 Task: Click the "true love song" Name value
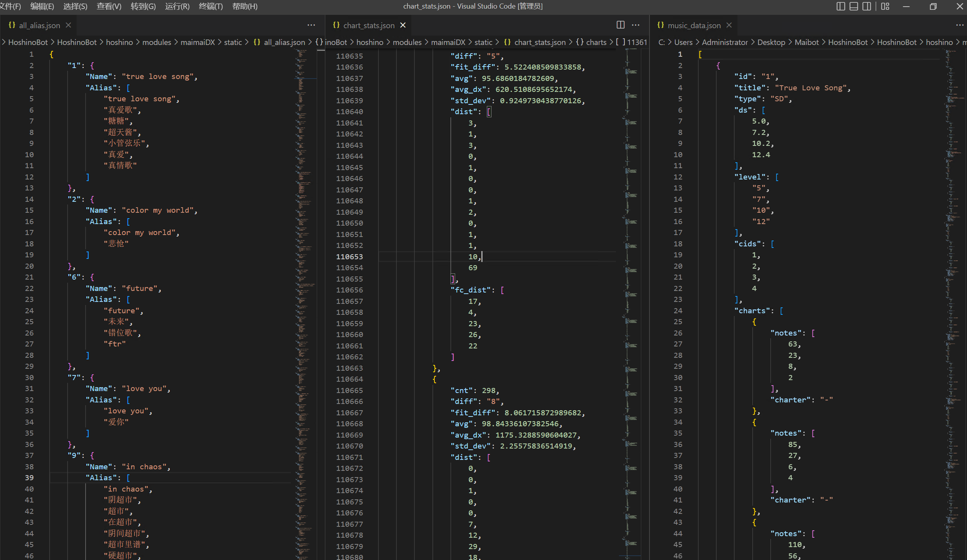coord(158,77)
